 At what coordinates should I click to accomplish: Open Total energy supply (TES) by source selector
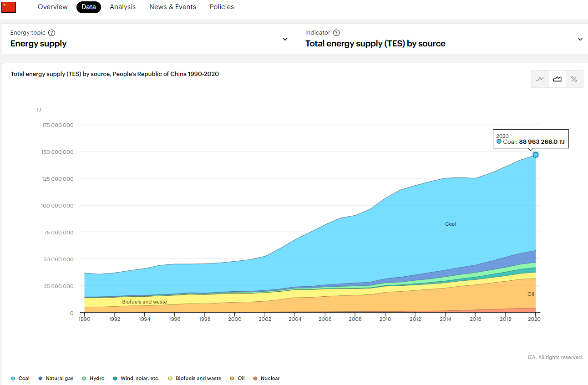tap(375, 44)
